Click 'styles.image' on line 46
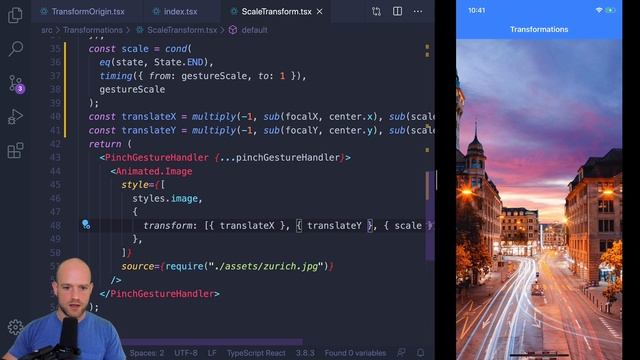The image size is (640, 360). pyautogui.click(x=165, y=199)
